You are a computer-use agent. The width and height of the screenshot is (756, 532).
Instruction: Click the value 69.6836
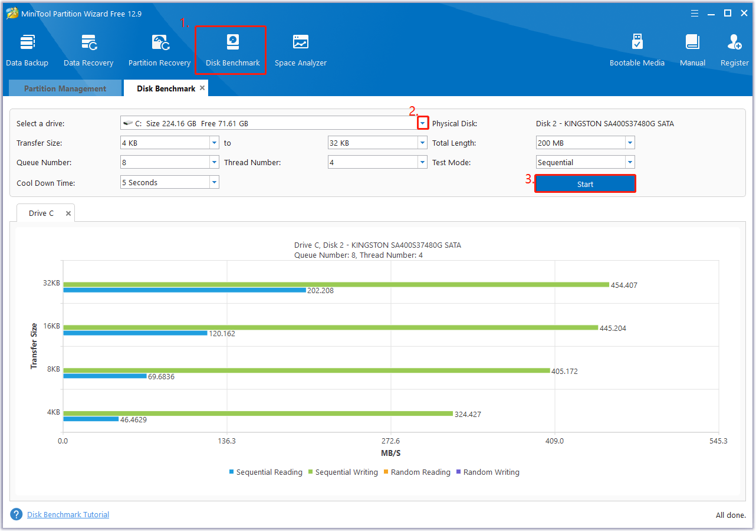point(161,377)
